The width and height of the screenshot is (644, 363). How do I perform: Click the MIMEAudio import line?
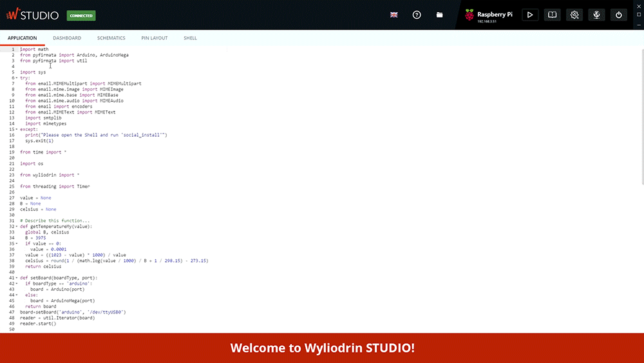[x=74, y=101]
